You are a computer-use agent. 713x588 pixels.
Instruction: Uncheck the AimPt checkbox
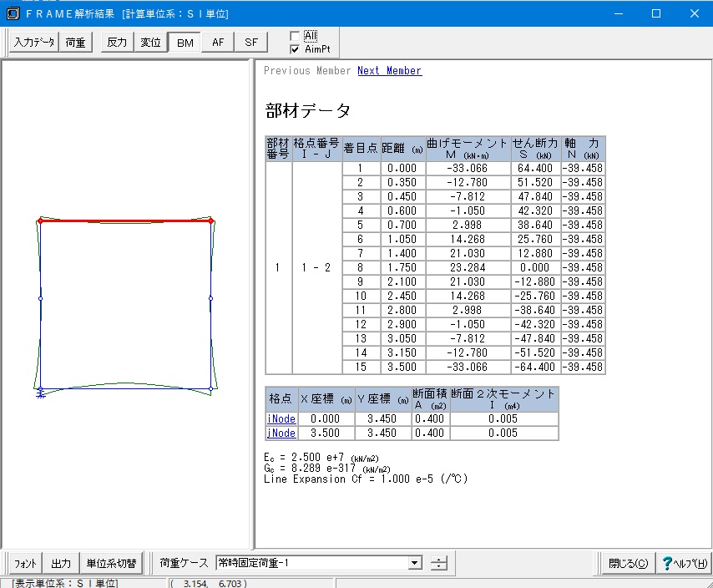click(295, 49)
